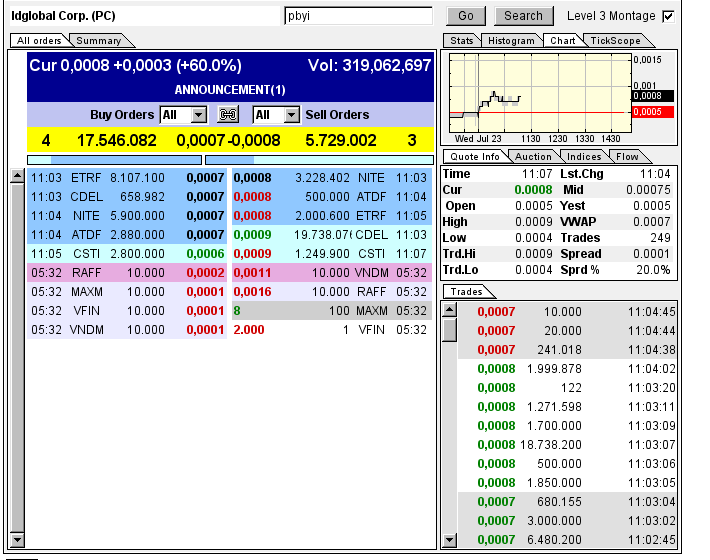Click the Trades list scroll up arrow

(450, 309)
